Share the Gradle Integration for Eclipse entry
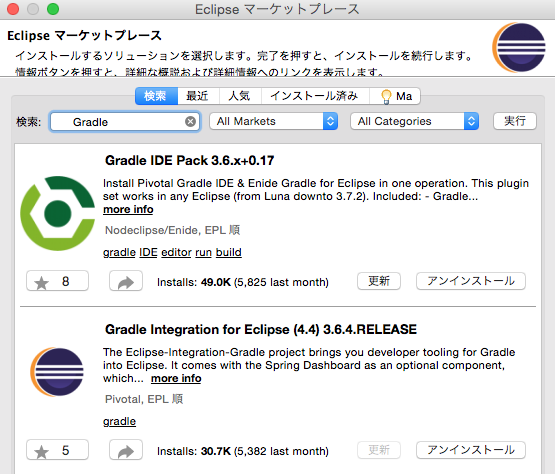Screen dimensions: 555x474 pos(126,450)
